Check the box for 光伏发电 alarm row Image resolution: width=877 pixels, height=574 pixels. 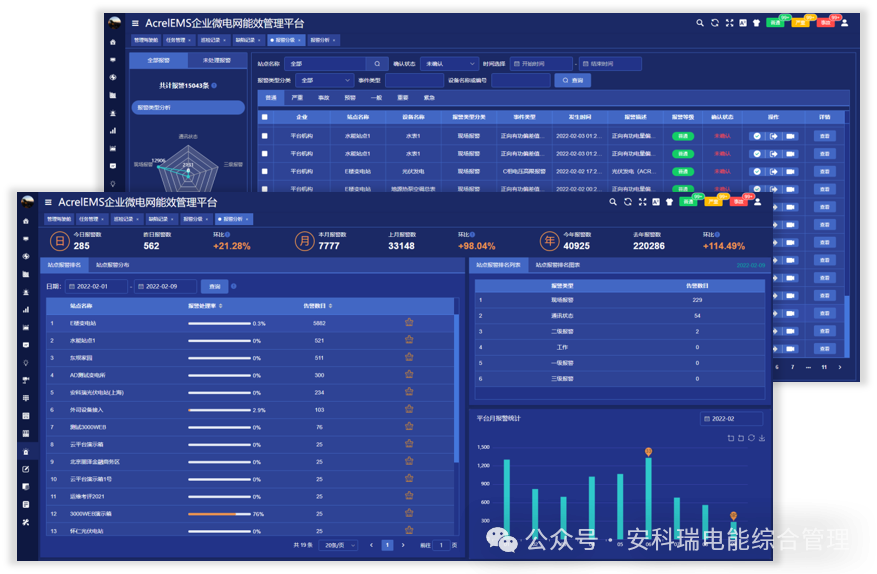pos(265,171)
